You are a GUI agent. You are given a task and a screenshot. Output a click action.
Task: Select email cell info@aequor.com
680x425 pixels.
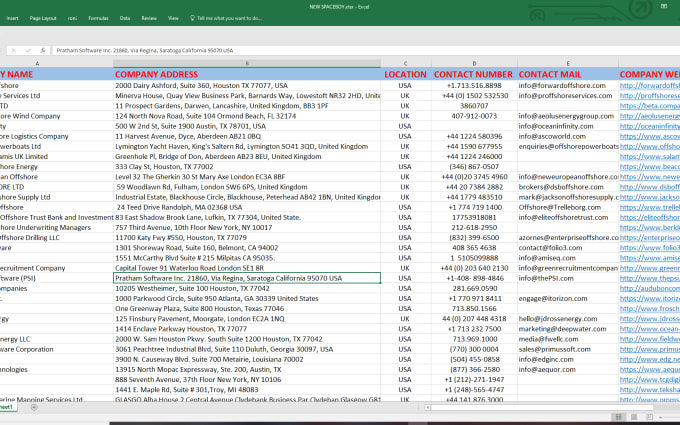(568, 369)
